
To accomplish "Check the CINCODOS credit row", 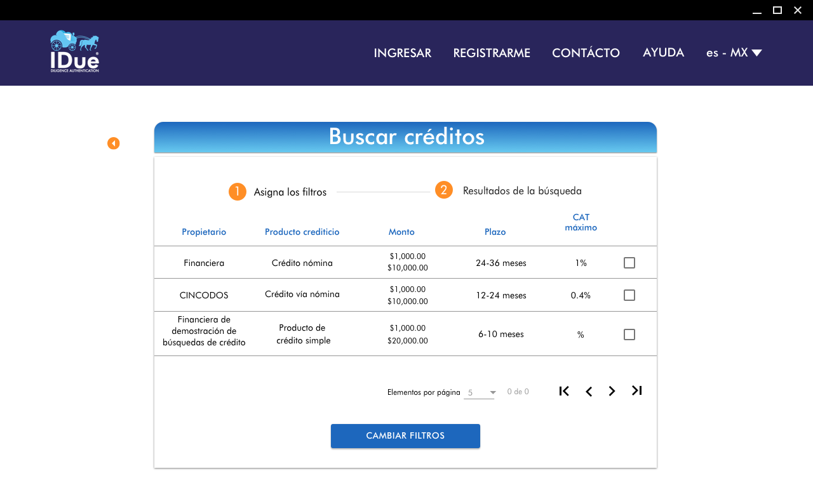I will [x=629, y=295].
